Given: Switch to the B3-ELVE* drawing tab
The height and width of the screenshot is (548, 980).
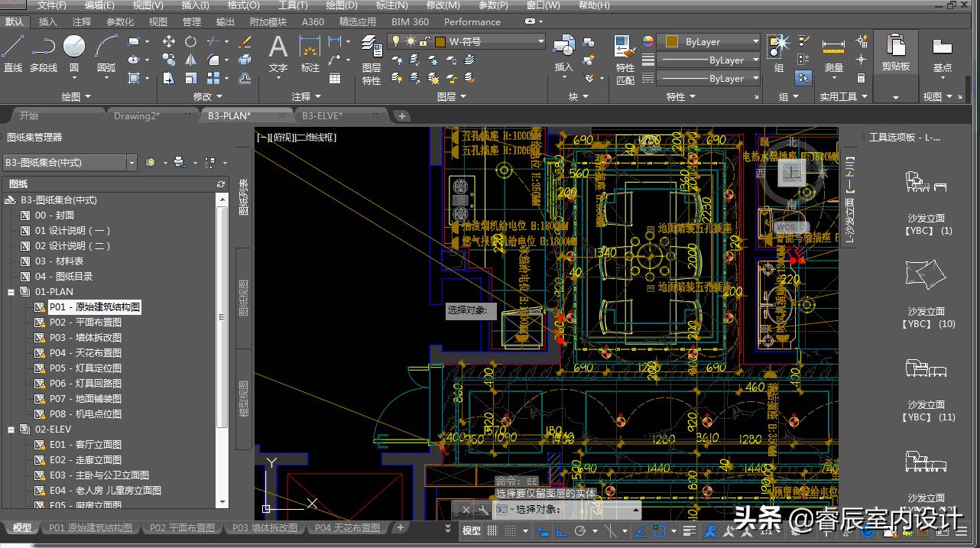Looking at the screenshot, I should 322,115.
